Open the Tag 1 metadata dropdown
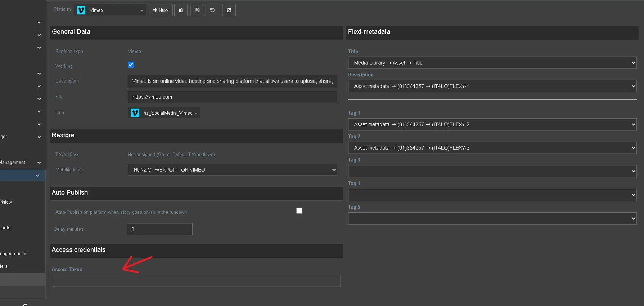The height and width of the screenshot is (306, 644). (492, 124)
